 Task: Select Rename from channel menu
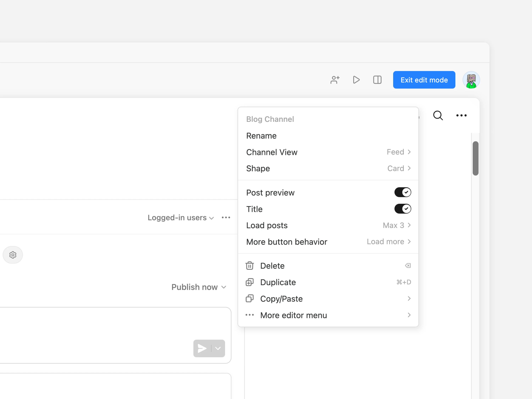(261, 136)
